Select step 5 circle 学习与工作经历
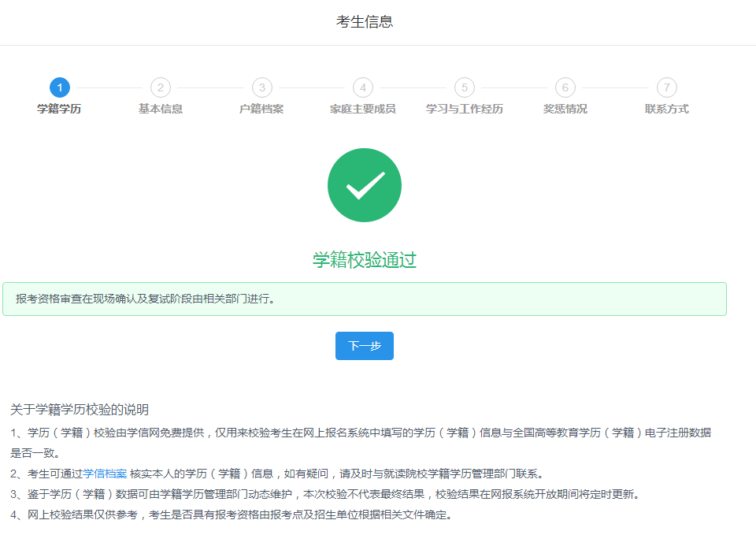The image size is (756, 535). coord(465,87)
